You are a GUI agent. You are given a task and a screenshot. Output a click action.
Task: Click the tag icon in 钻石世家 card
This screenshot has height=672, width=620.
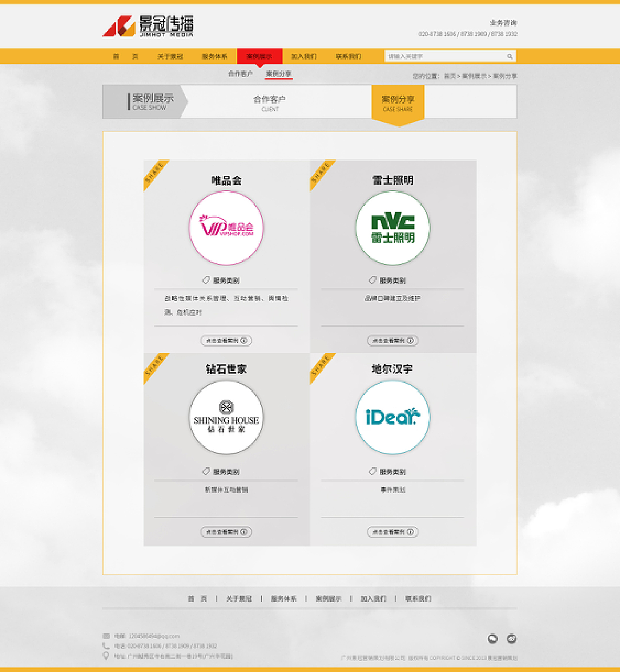pyautogui.click(x=206, y=471)
